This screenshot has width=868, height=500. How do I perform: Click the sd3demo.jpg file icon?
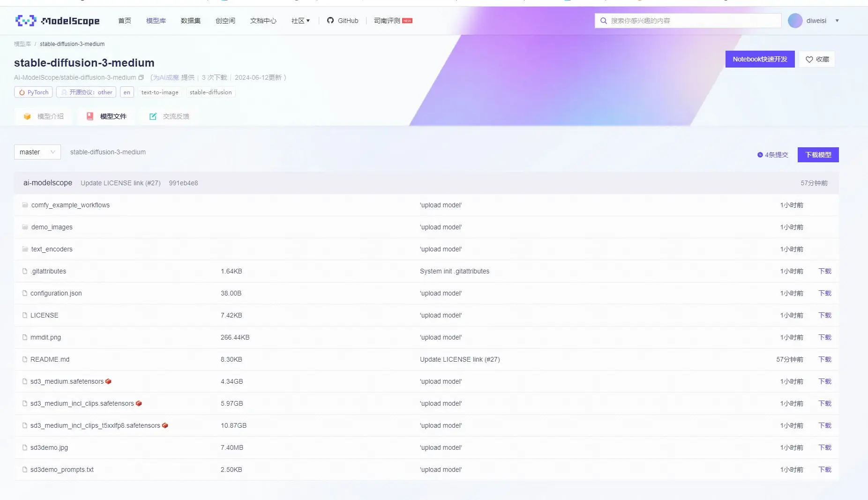tap(25, 447)
